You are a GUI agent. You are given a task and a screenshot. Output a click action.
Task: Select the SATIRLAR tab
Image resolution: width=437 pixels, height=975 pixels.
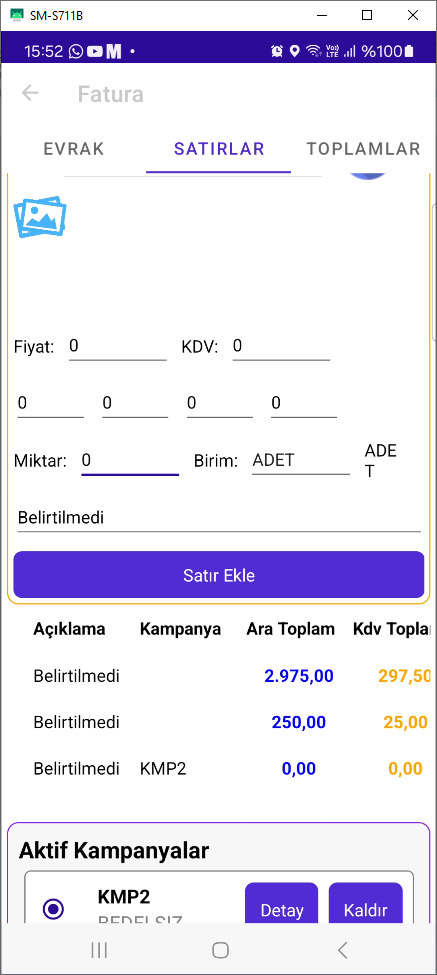coord(219,149)
